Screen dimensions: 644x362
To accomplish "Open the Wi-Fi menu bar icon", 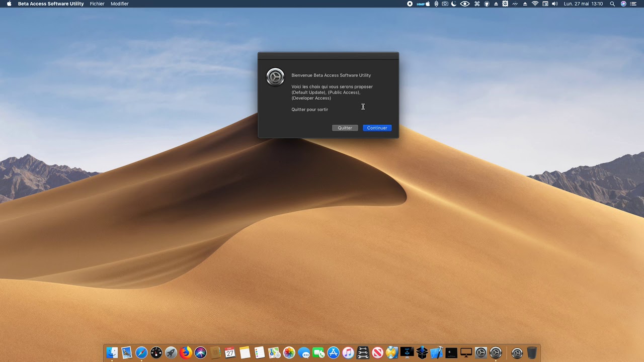I will pyautogui.click(x=535, y=4).
